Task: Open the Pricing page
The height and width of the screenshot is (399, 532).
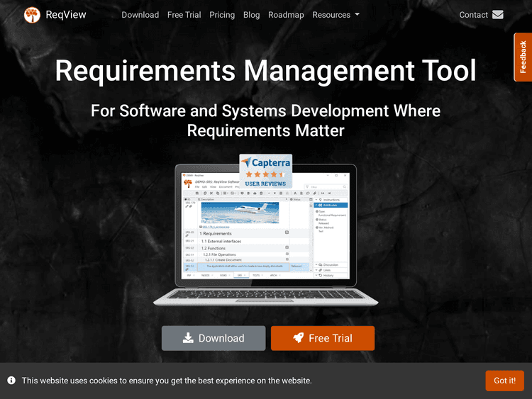Action: (x=222, y=15)
